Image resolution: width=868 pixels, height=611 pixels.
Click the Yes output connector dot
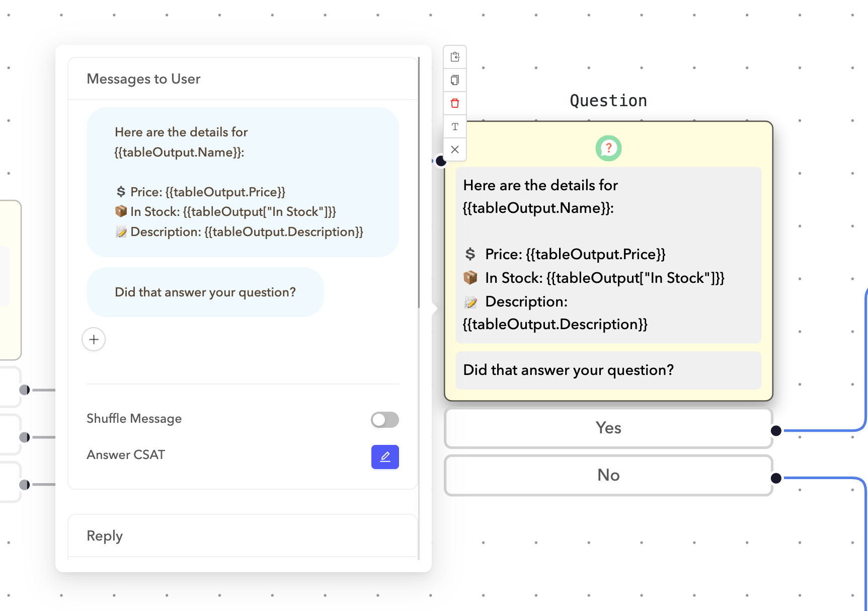tap(776, 431)
